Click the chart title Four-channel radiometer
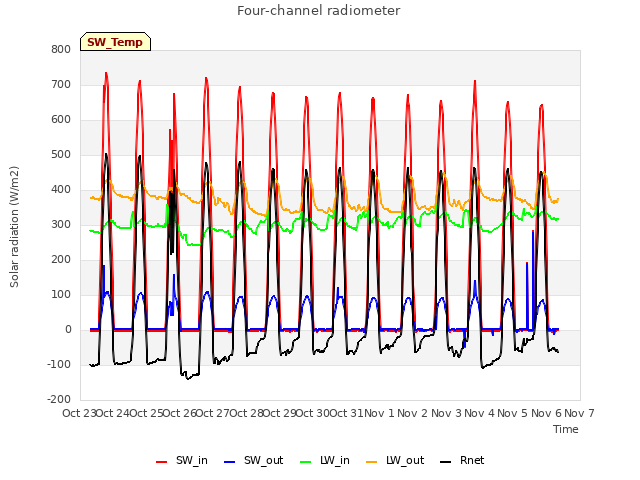Image resolution: width=640 pixels, height=480 pixels. point(318,10)
